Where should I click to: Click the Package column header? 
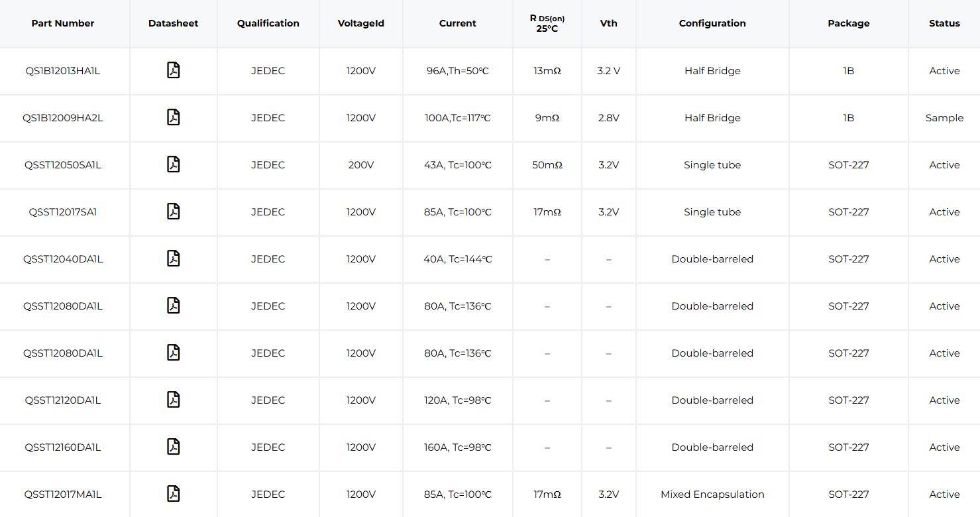(x=848, y=23)
